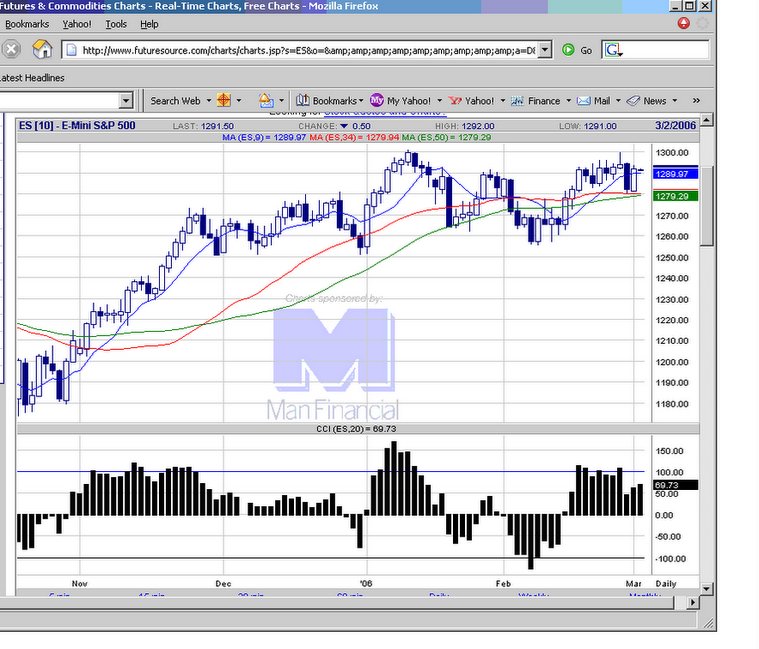Click the Stop loading button
Image resolution: width=759 pixels, height=649 pixels.
pyautogui.click(x=11, y=49)
